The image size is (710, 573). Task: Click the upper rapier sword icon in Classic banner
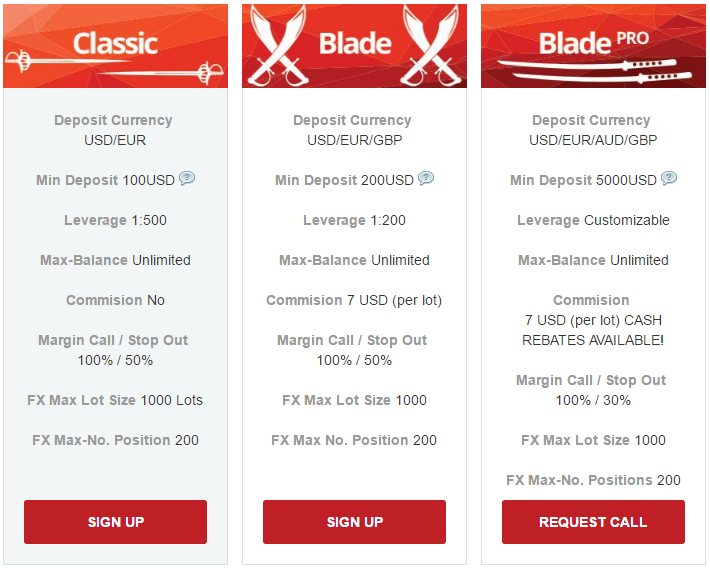pos(68,60)
